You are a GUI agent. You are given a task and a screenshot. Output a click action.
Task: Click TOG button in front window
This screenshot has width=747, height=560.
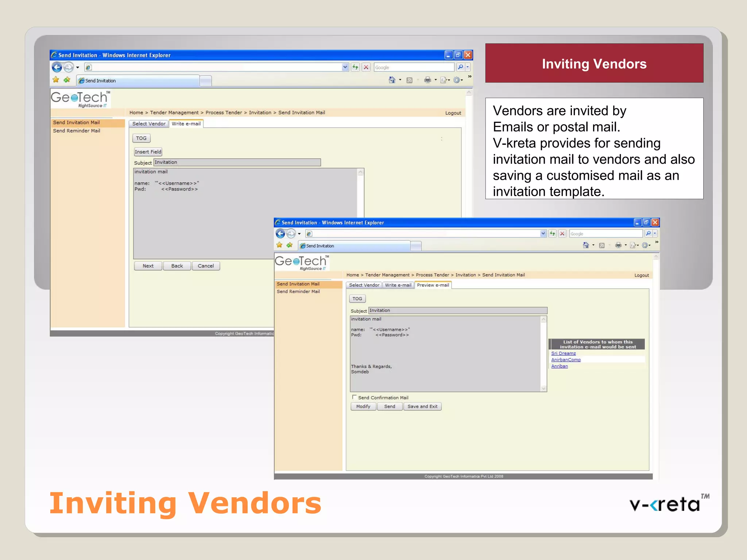[x=357, y=299]
